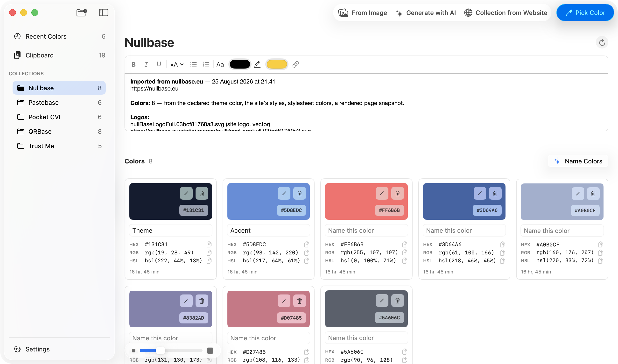Delete the #FF6B6B color via trash icon

(x=397, y=194)
